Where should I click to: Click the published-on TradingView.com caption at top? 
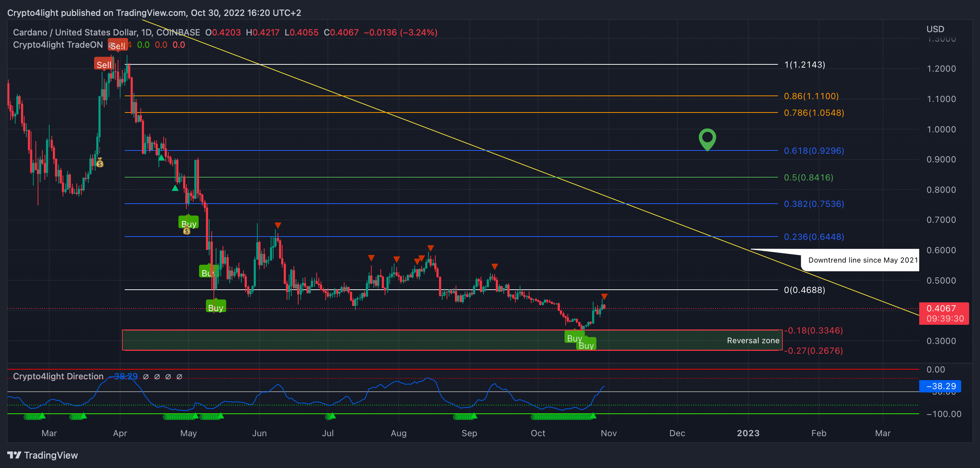(154, 13)
